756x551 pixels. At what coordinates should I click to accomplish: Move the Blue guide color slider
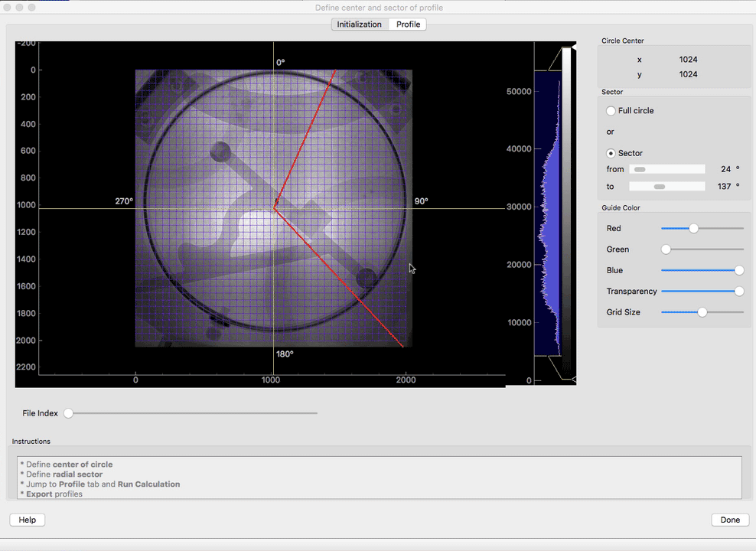[738, 270]
